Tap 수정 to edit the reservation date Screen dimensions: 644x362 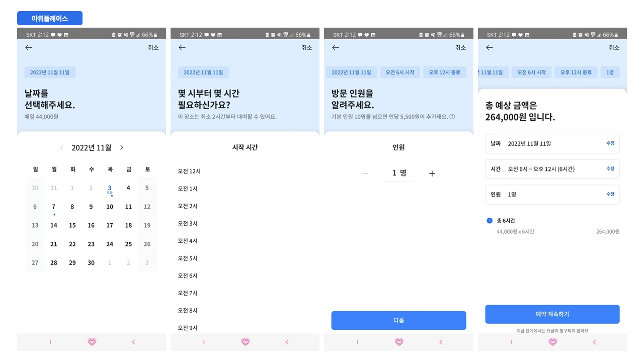[610, 143]
